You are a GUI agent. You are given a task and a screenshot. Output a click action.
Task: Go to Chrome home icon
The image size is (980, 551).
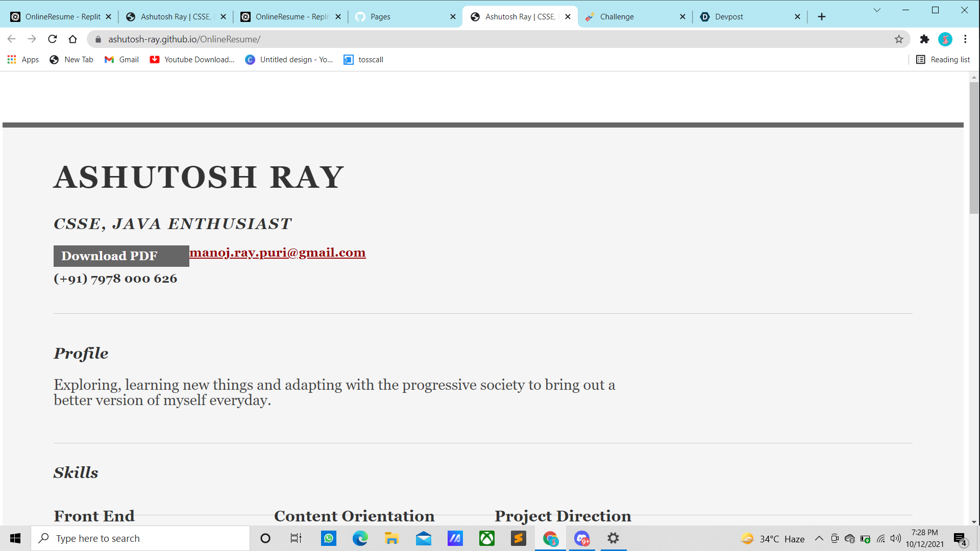(72, 39)
